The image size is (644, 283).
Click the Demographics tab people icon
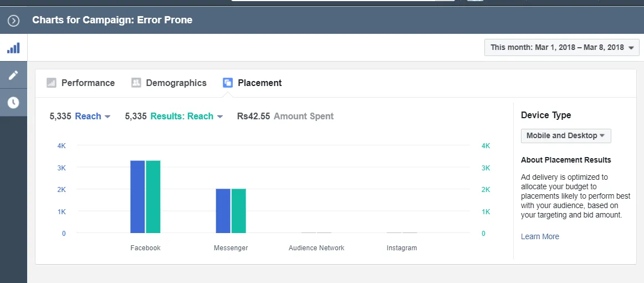pyautogui.click(x=136, y=83)
